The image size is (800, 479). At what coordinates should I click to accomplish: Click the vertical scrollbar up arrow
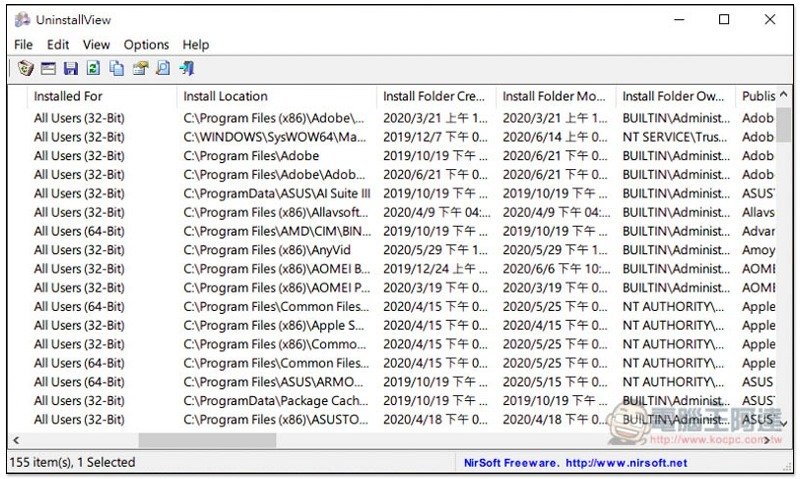783,96
